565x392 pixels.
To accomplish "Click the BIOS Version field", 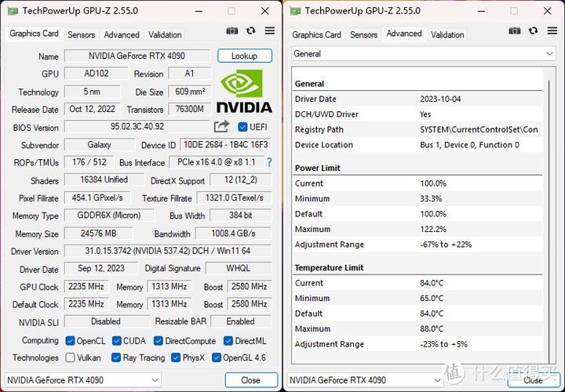I will pos(137,127).
